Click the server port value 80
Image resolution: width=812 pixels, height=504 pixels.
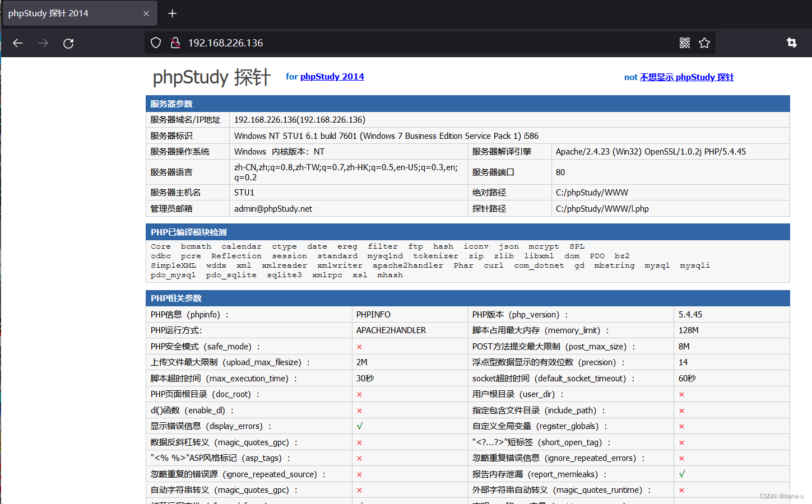(560, 172)
